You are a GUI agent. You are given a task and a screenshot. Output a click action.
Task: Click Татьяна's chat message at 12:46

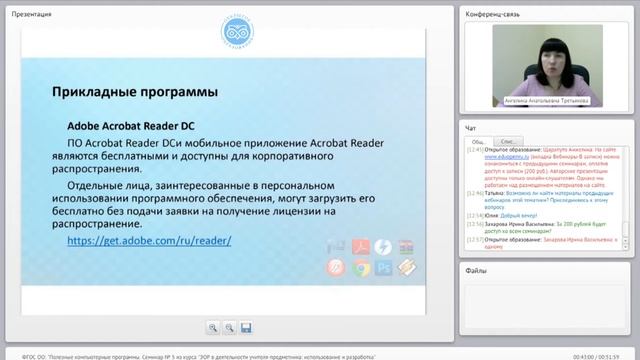pos(541,200)
